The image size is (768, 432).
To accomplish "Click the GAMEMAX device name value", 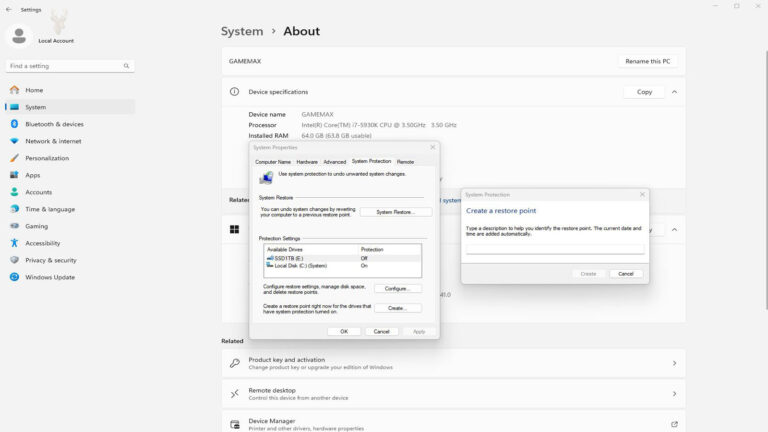I will point(317,114).
